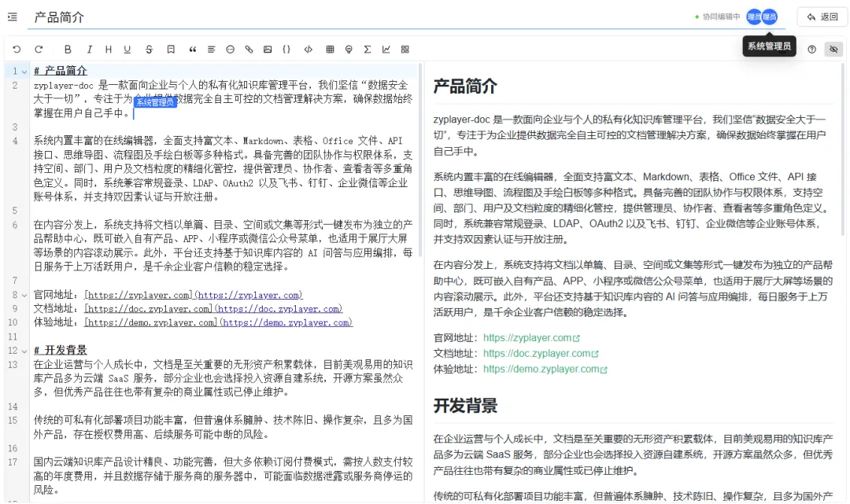Screen dimensions: 850x504
Task: Click collaborator avatar showing 系统管理员 tooltip
Action: (x=769, y=17)
